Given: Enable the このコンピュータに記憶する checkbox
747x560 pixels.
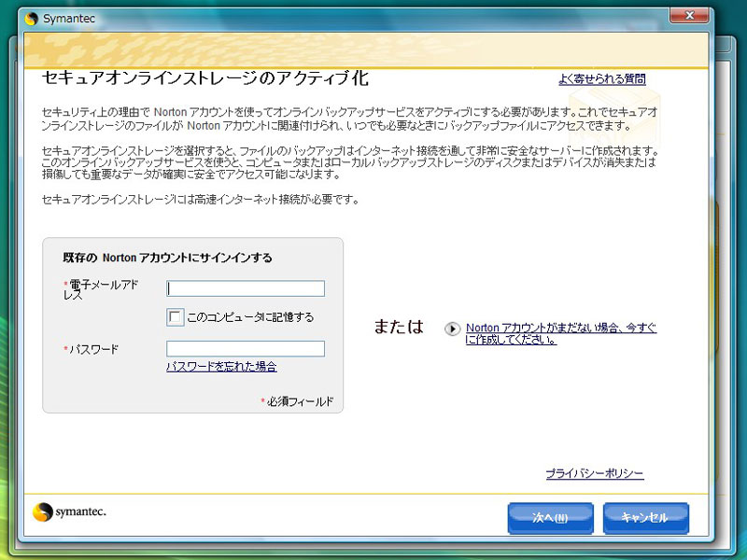Looking at the screenshot, I should pyautogui.click(x=175, y=317).
